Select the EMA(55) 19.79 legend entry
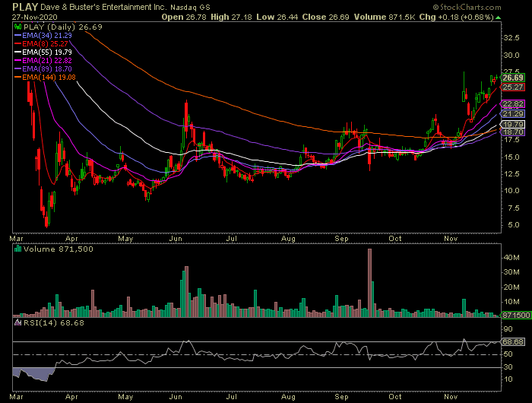 pos(43,52)
